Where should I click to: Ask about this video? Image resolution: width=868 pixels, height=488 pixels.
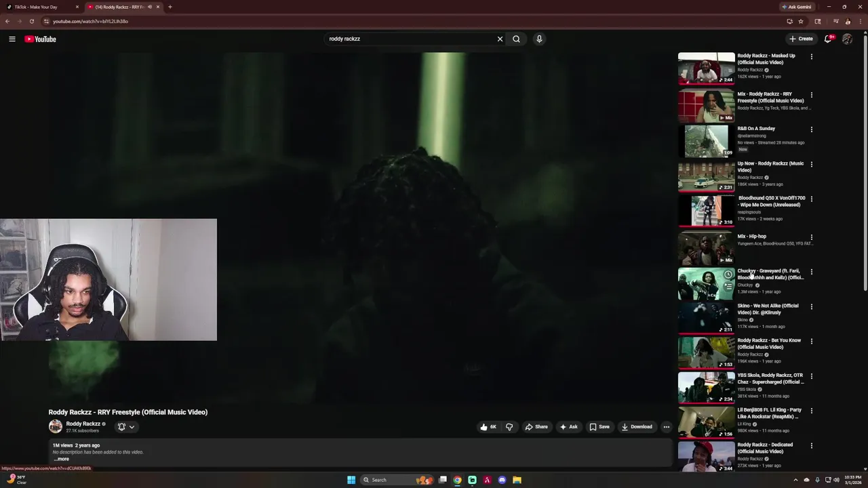tap(568, 427)
